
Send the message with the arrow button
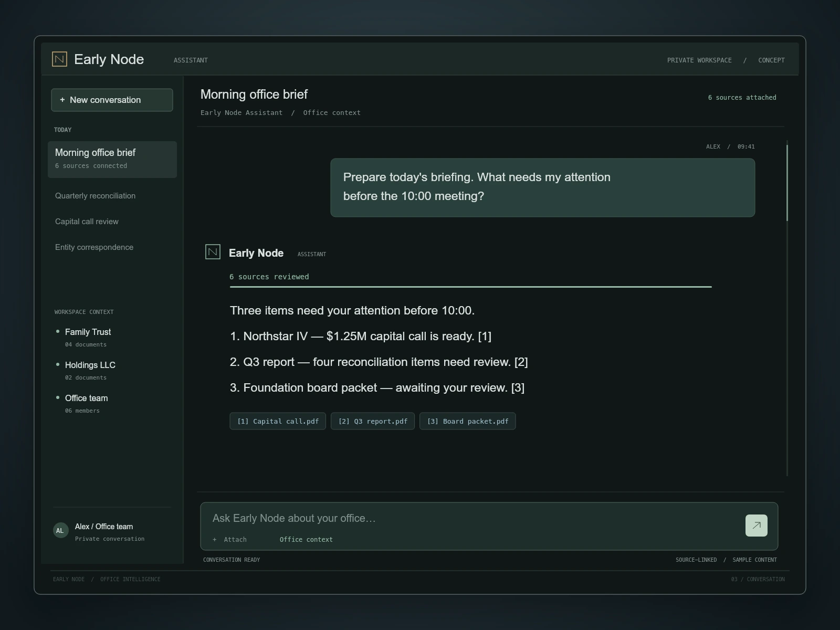pyautogui.click(x=756, y=525)
